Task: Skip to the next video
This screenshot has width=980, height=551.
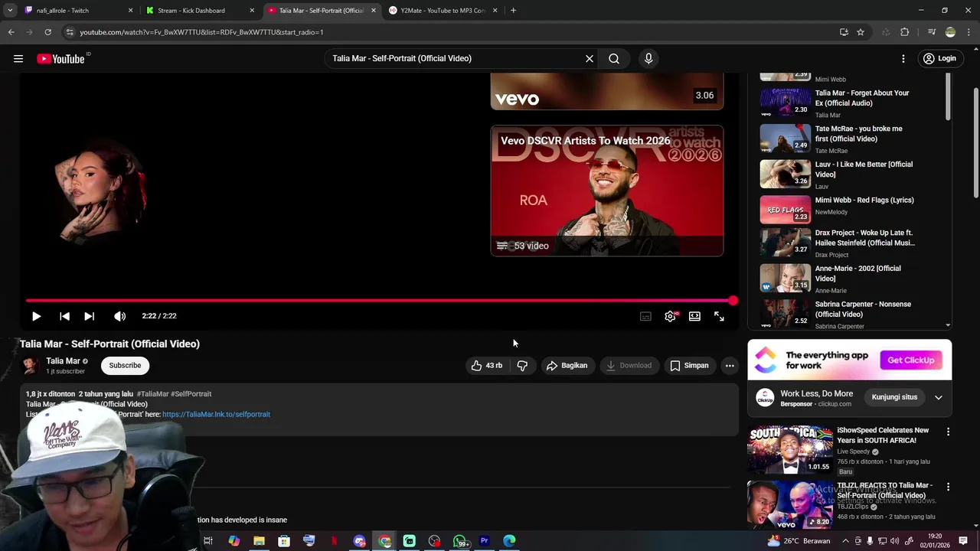Action: [x=89, y=316]
